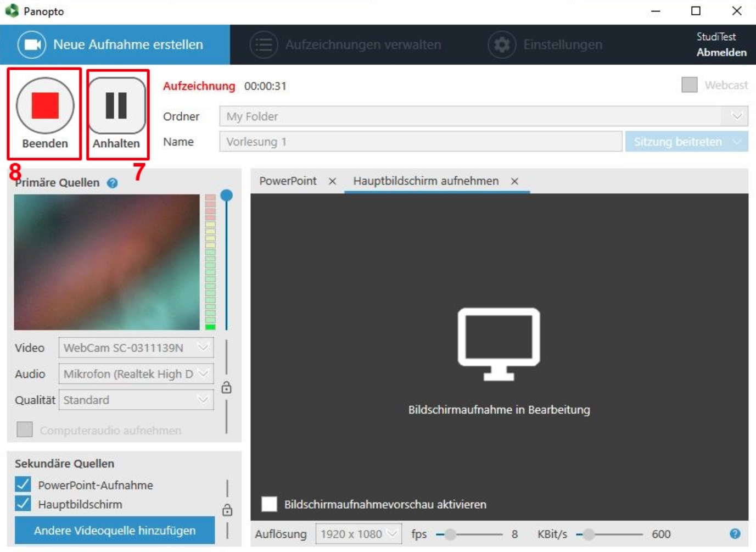Adjust the fps slider
756x552 pixels.
point(450,534)
